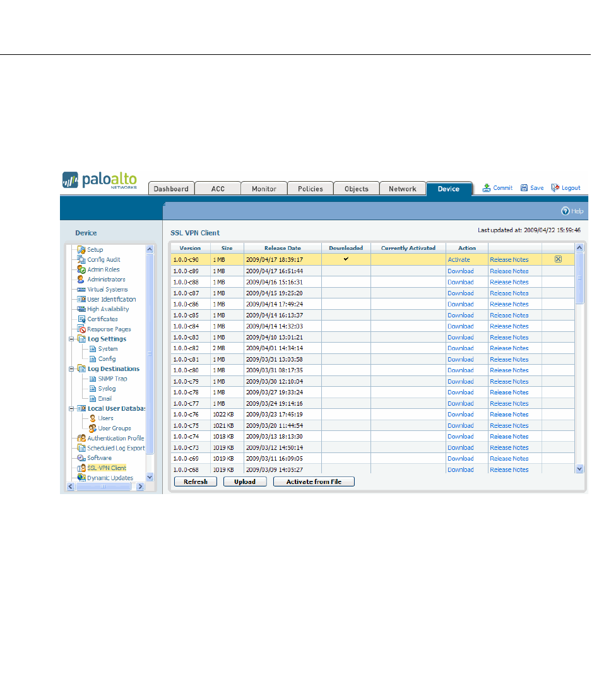616x696 pixels.
Task: Open the Network tab
Action: click(403, 189)
